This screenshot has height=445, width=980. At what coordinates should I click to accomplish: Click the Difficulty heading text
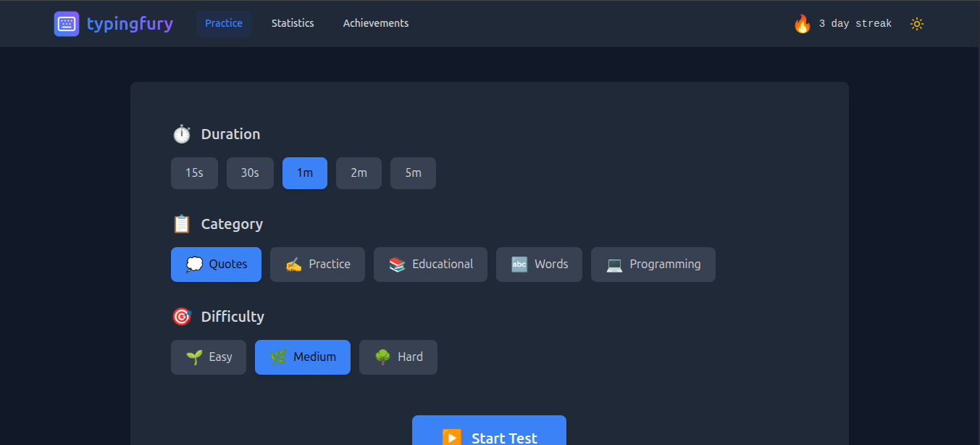click(x=233, y=317)
